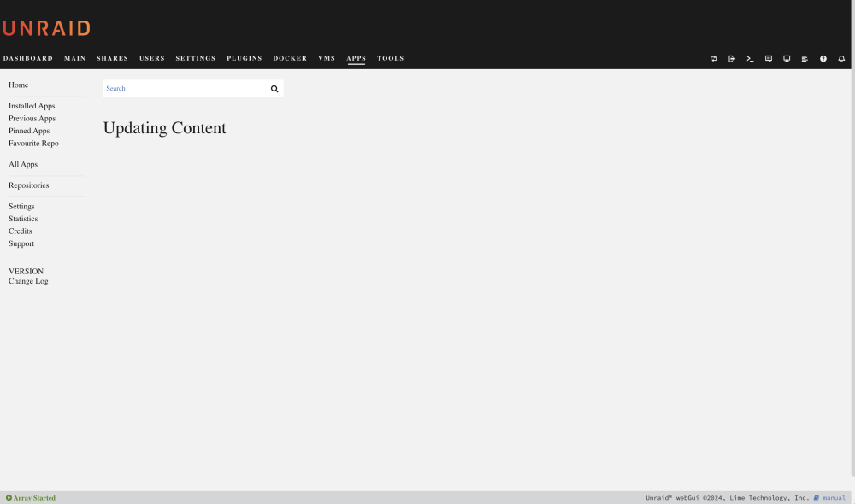
Task: Click the VERSION label in sidebar
Action: click(x=26, y=271)
